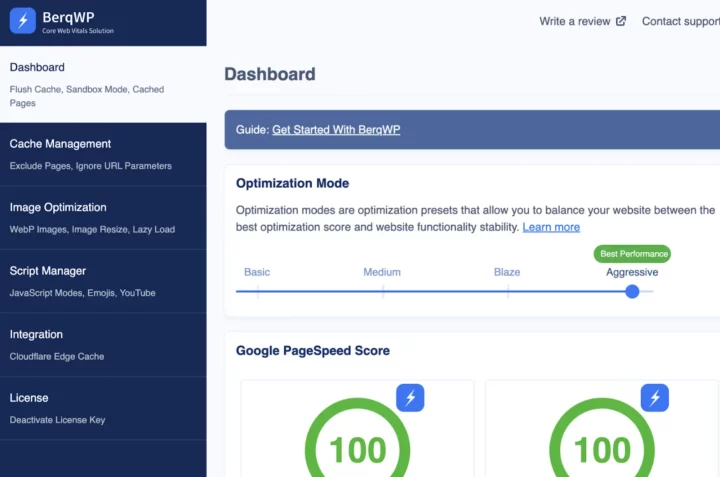The image size is (720, 477).
Task: Click the external link icon beside Write a review
Action: (x=621, y=21)
